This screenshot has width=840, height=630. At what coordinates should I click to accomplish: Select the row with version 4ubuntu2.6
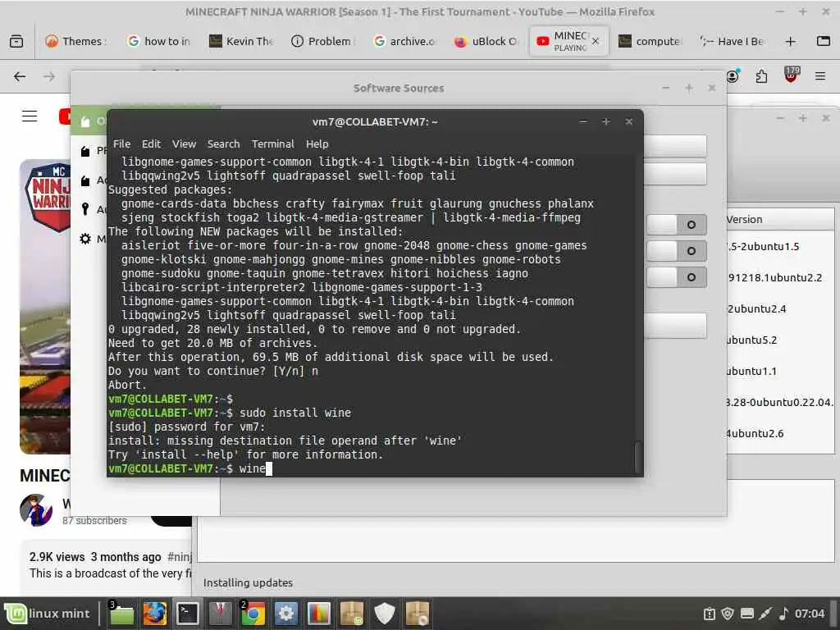coord(780,433)
